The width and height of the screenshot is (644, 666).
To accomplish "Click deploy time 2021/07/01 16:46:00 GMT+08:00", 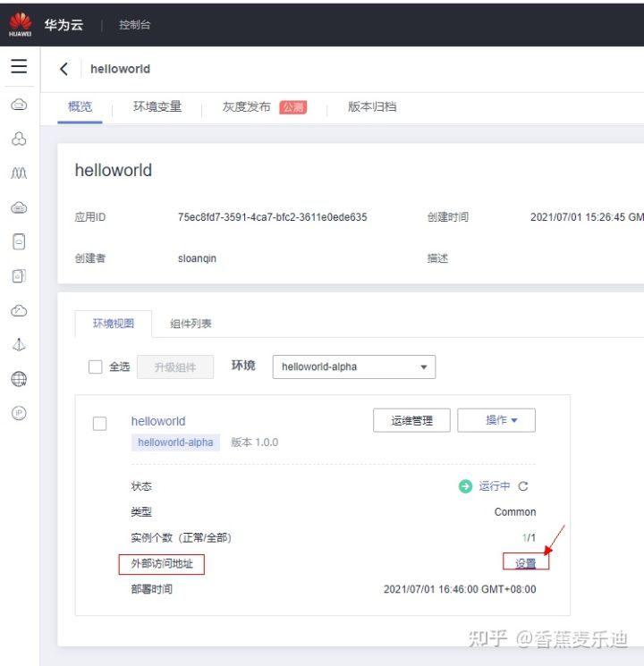I will [460, 589].
